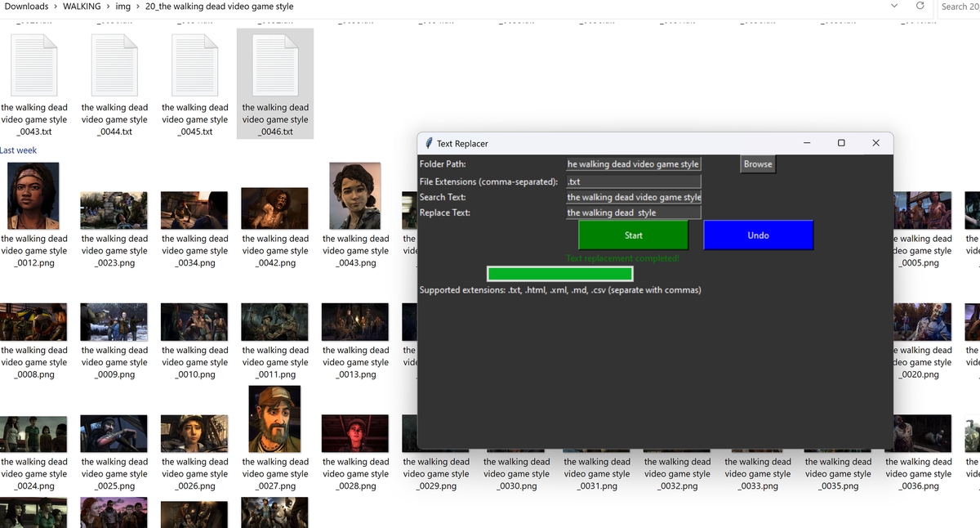Select the _0043.png thumbnail
Screen dimensions: 980x528
355,196
